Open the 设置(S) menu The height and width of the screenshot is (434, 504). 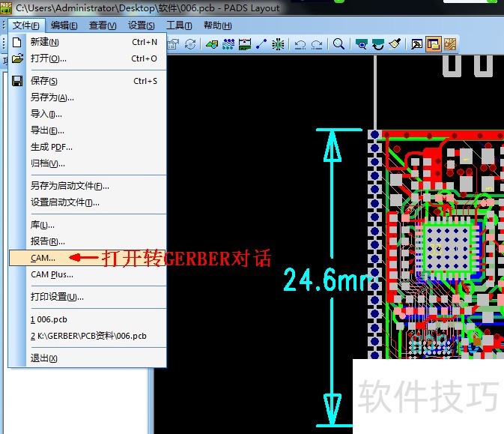(141, 25)
